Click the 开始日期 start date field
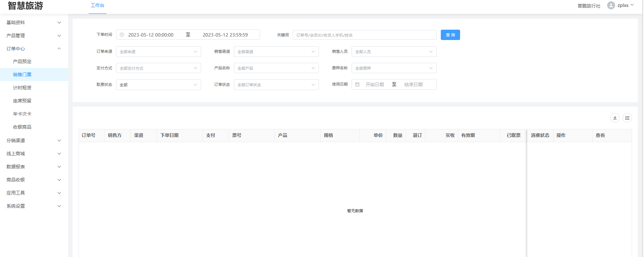This screenshot has width=644, height=257. (x=375, y=85)
